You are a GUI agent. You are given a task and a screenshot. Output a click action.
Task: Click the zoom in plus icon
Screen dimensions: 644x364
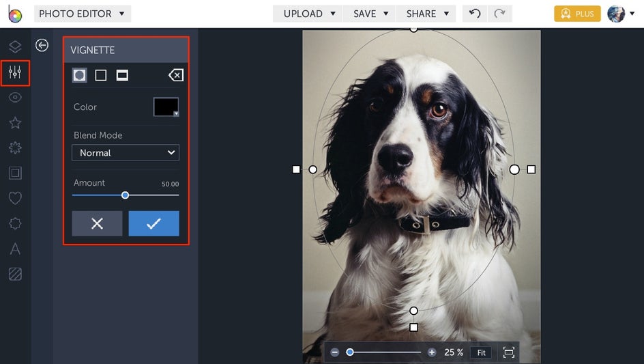(x=432, y=352)
